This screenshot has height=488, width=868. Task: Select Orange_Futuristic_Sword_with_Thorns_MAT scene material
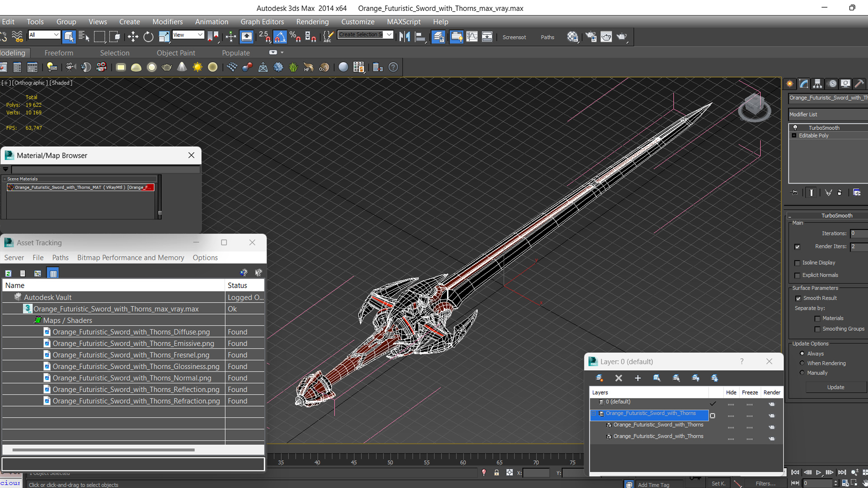[x=81, y=187]
